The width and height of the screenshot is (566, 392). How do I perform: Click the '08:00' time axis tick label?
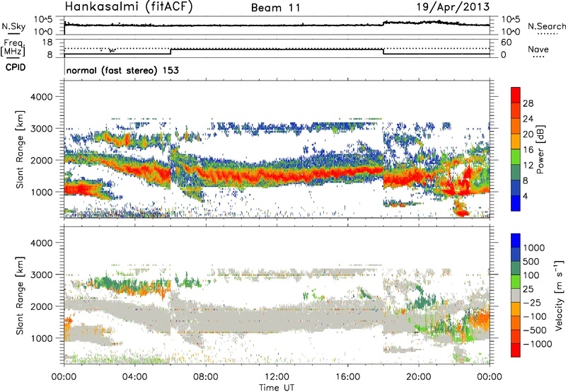(x=206, y=377)
